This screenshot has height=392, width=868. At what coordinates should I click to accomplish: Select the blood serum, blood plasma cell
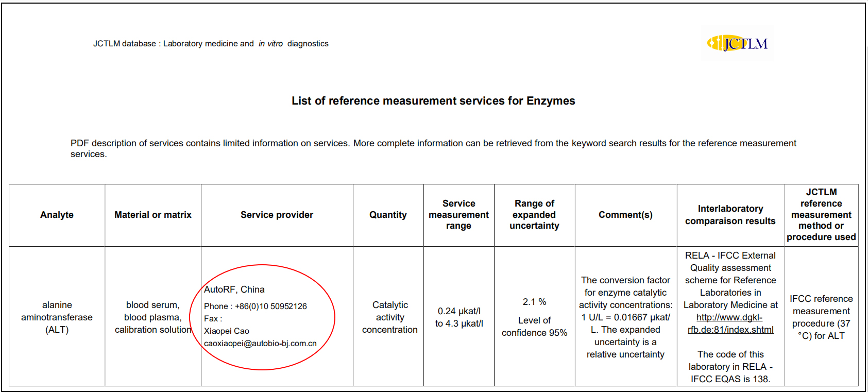(x=152, y=317)
